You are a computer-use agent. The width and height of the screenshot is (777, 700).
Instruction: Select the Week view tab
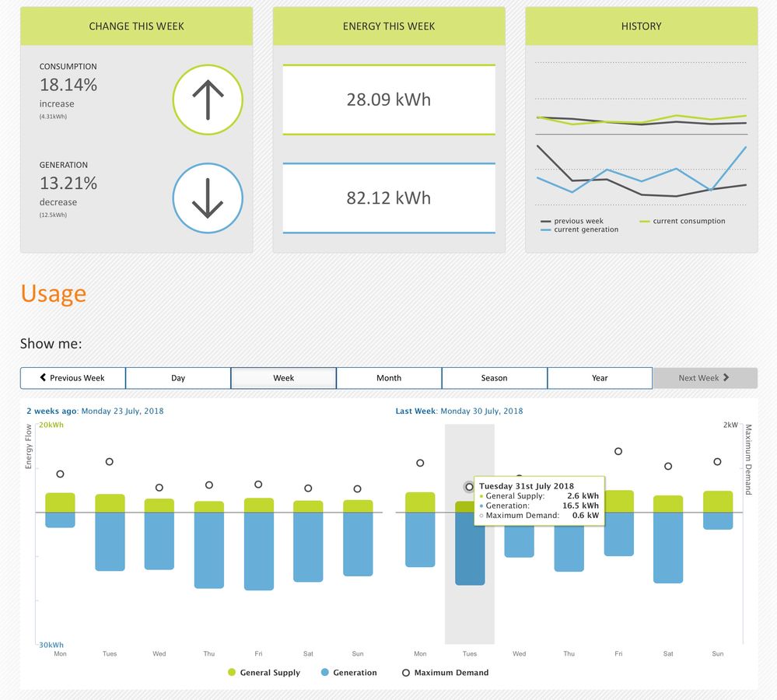click(283, 378)
